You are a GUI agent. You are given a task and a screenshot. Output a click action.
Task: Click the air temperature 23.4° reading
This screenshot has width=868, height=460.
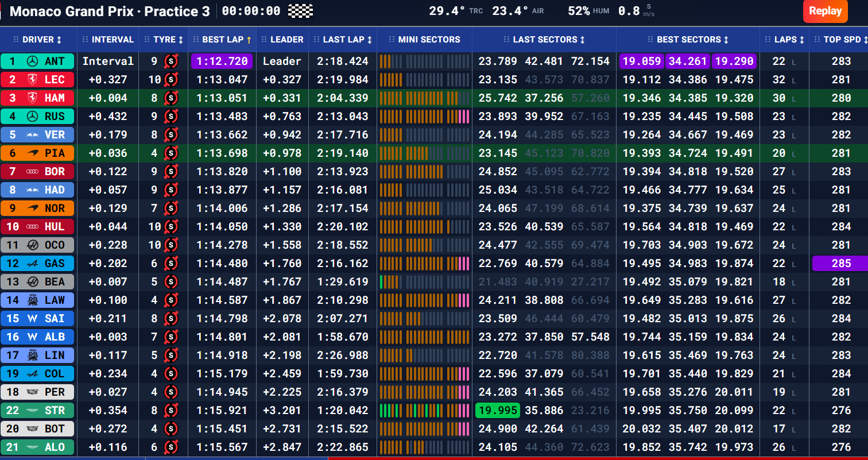point(510,11)
